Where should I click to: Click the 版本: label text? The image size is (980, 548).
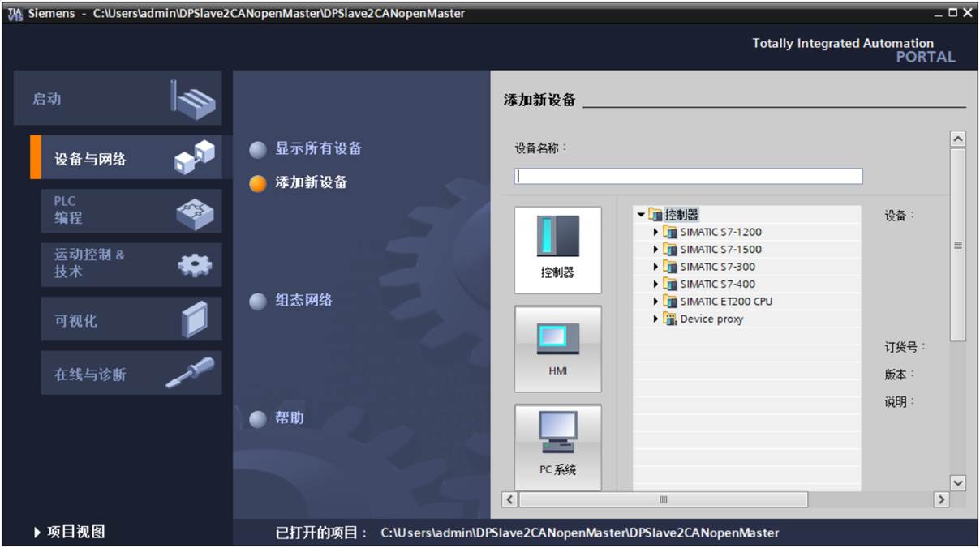[x=900, y=375]
